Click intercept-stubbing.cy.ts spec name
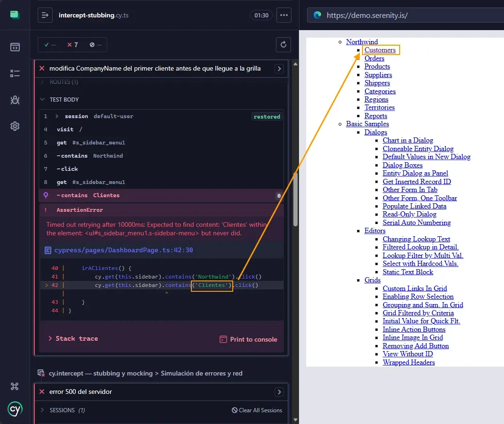Viewport: 504px width, 424px height. pyautogui.click(x=94, y=15)
